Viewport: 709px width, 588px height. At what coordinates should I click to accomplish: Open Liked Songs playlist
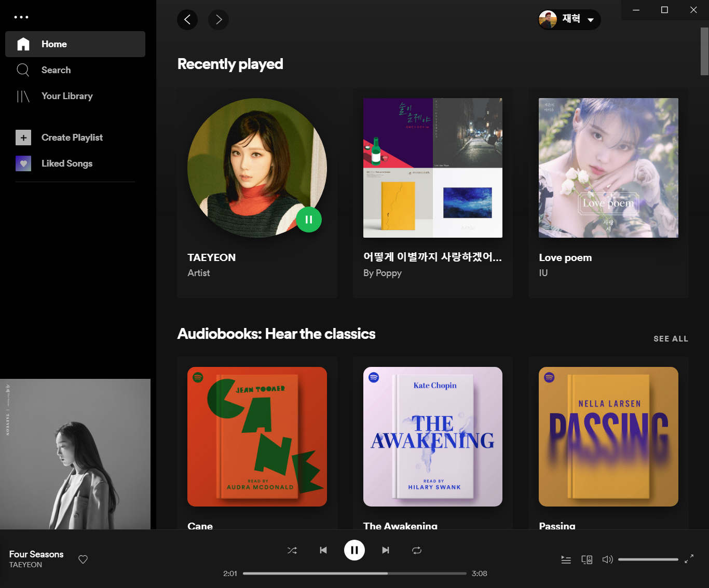pos(75,163)
